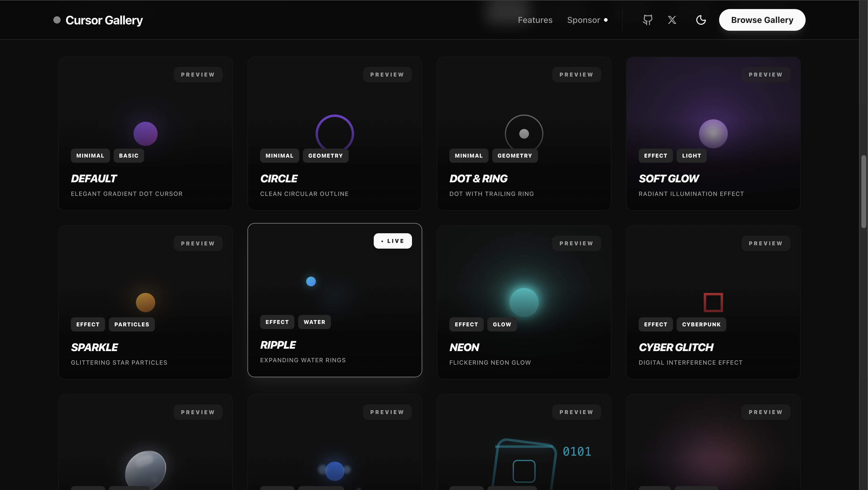Click the Effect tag on Cyber Glitch card
868x490 pixels.
656,325
